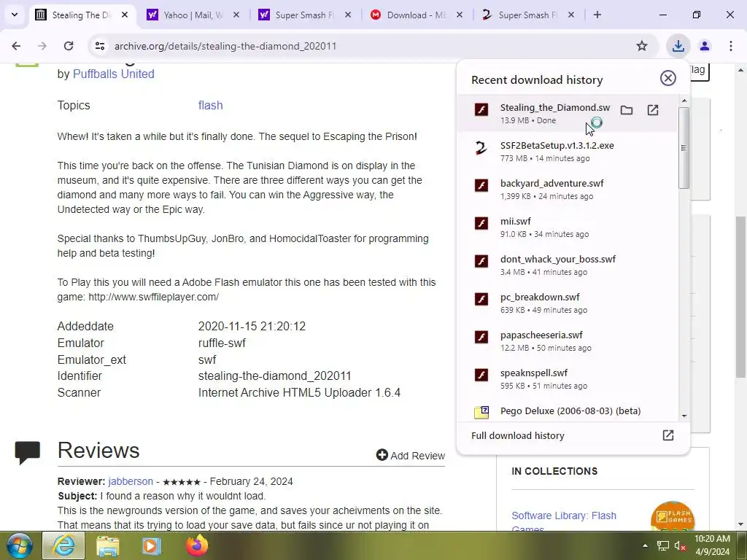Reload the archive.org page

[69, 46]
